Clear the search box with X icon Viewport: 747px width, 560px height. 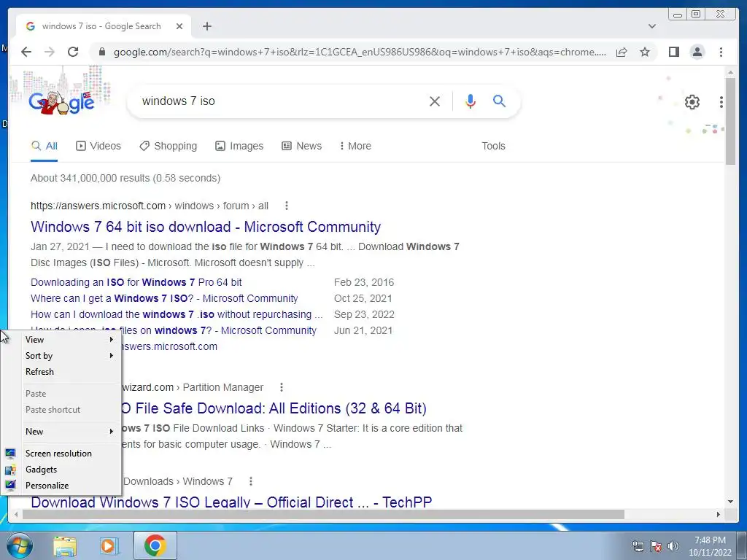(x=435, y=101)
